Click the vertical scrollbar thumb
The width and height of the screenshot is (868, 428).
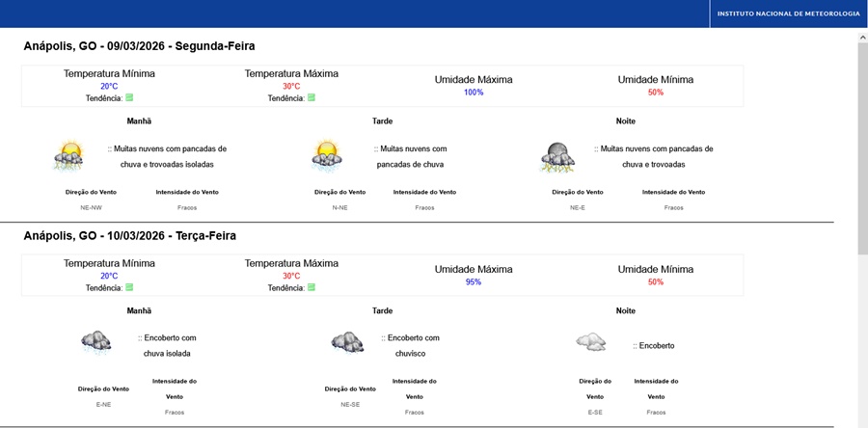(x=862, y=145)
